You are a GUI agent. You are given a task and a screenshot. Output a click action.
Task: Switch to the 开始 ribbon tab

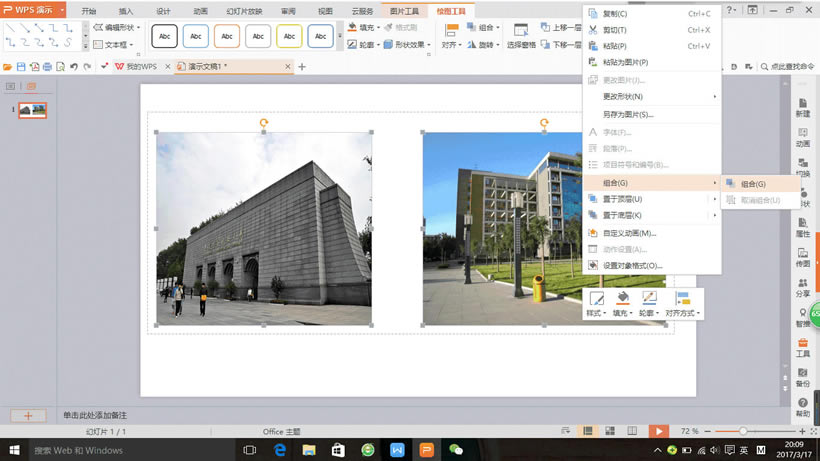pos(89,11)
